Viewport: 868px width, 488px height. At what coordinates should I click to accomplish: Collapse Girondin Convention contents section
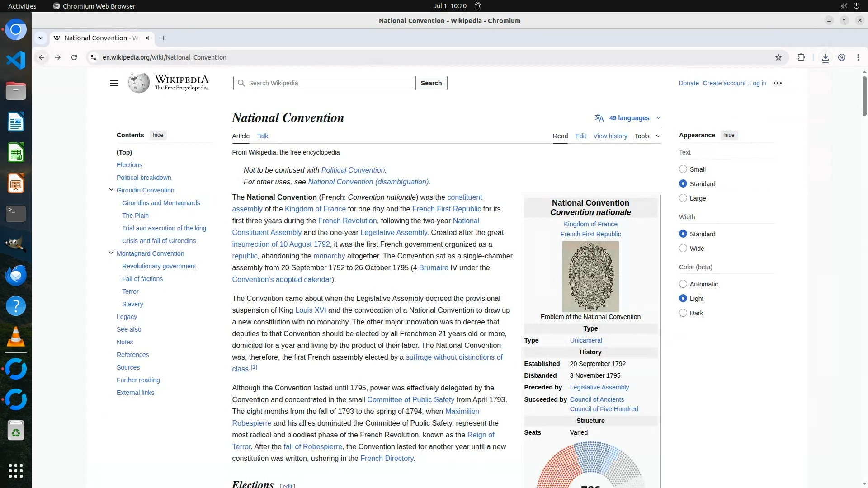pos(111,190)
